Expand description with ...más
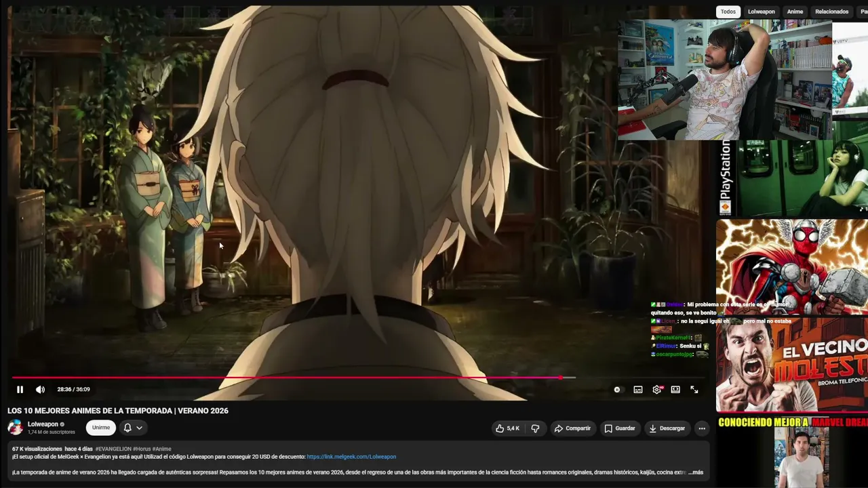The width and height of the screenshot is (868, 488). click(696, 472)
